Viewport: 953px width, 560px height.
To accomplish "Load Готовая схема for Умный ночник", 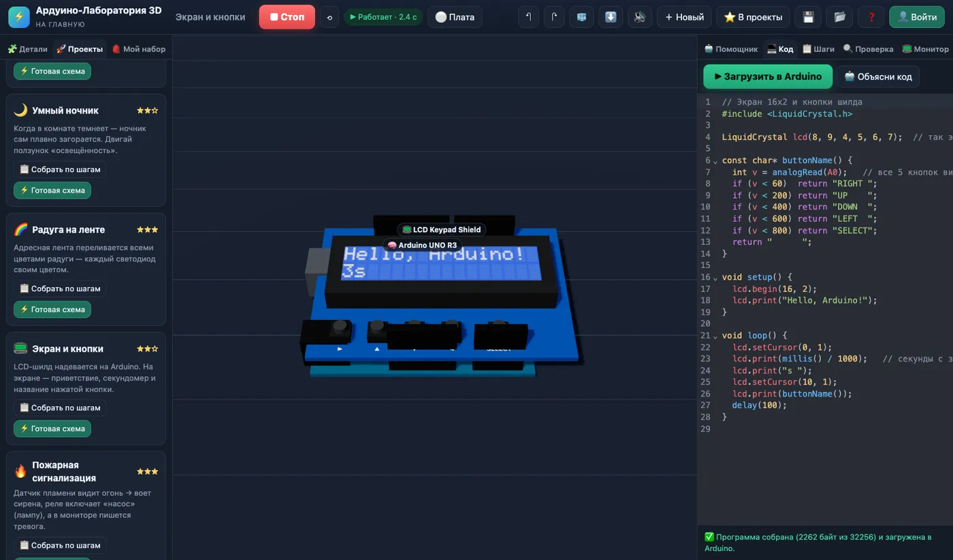I will (x=52, y=191).
